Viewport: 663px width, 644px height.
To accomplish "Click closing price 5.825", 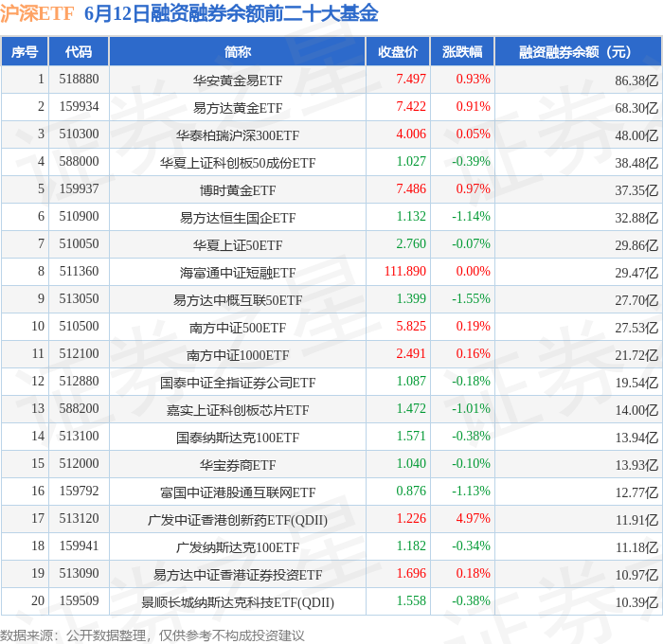I will (x=411, y=327).
